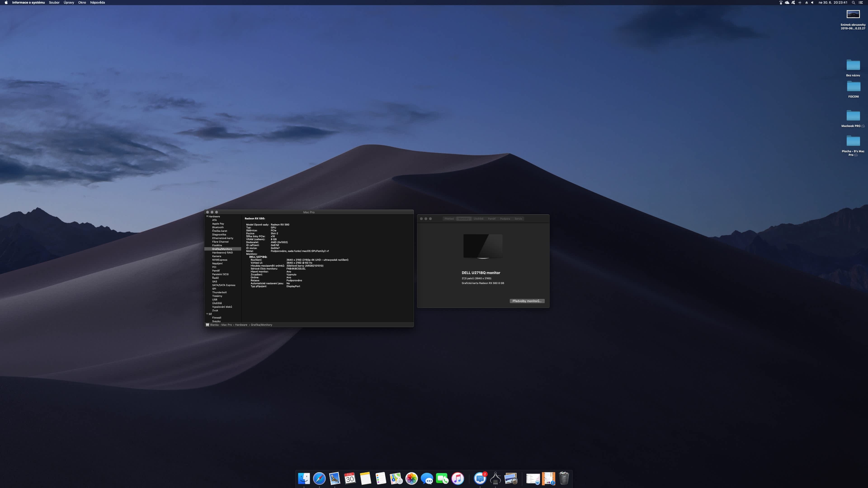Open Messages app in the Dock
The width and height of the screenshot is (868, 488).
pyautogui.click(x=427, y=478)
